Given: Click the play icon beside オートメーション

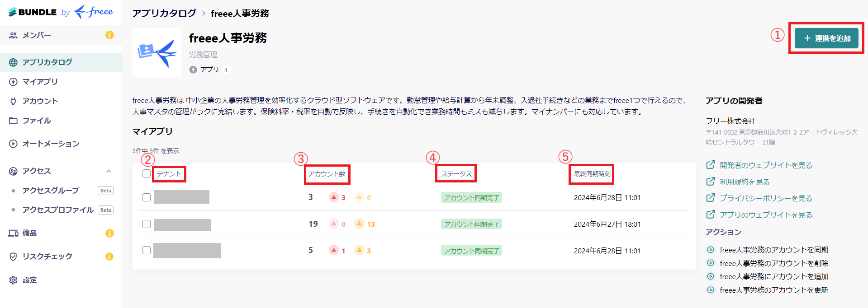Looking at the screenshot, I should point(14,144).
